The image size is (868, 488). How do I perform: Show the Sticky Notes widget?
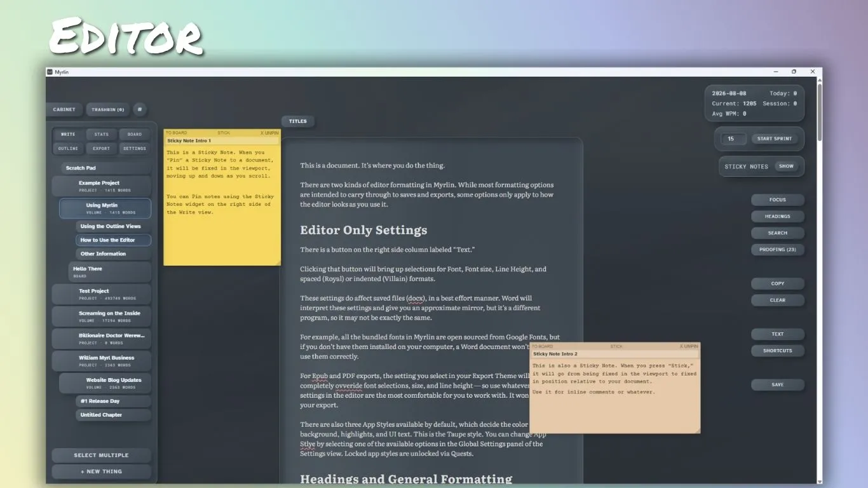(x=786, y=166)
